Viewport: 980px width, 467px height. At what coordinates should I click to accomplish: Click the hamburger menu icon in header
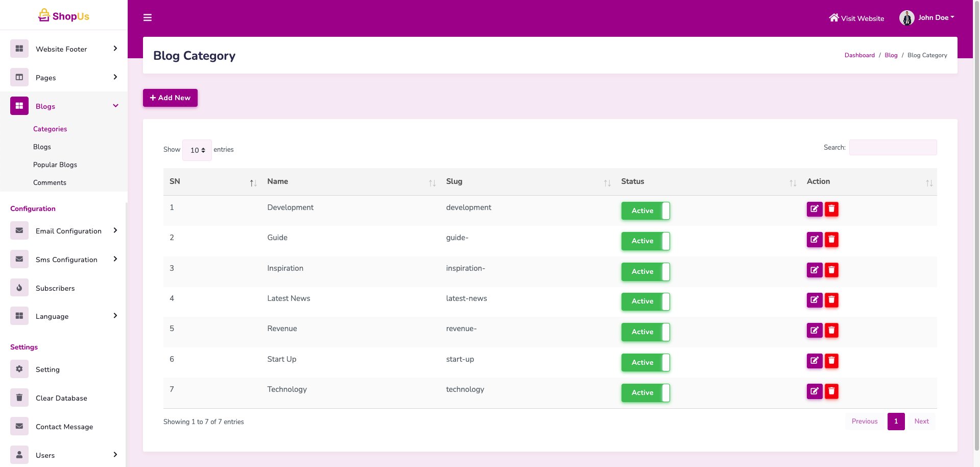(148, 18)
